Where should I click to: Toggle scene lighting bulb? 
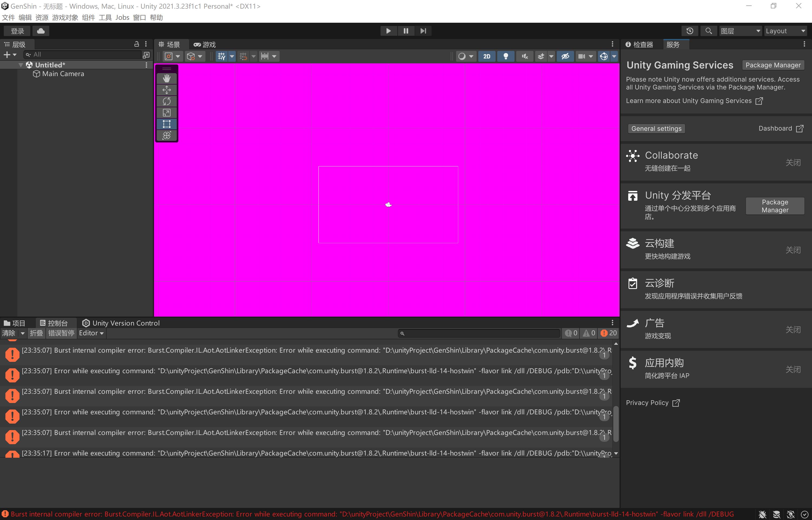click(x=505, y=56)
